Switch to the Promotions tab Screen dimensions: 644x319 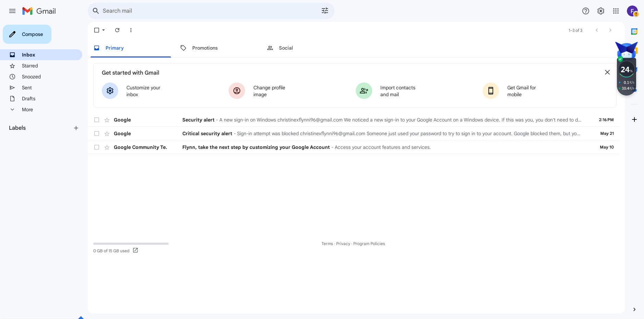tap(205, 48)
